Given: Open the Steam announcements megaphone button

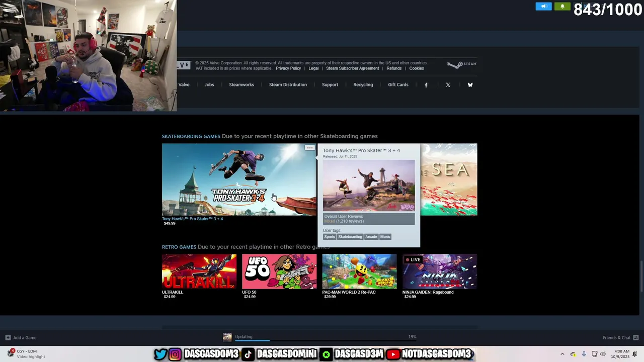Looking at the screenshot, I should point(543,7).
